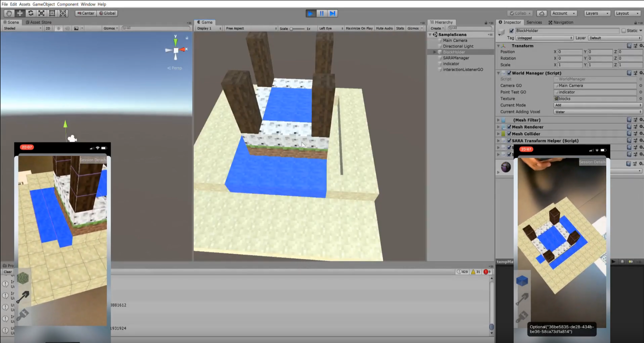The height and width of the screenshot is (343, 644).
Task: Expand BlockHolder in Hierarchy
Action: coord(435,52)
